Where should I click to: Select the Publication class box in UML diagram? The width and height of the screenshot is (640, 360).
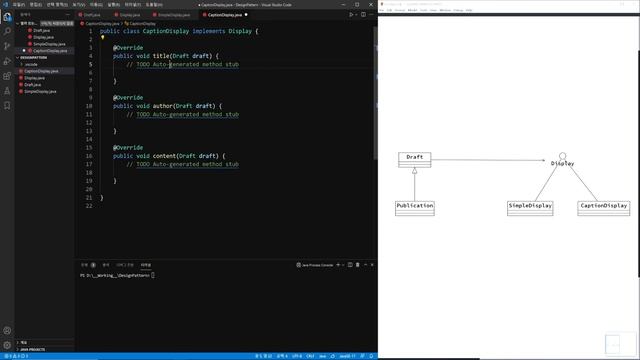tap(415, 208)
